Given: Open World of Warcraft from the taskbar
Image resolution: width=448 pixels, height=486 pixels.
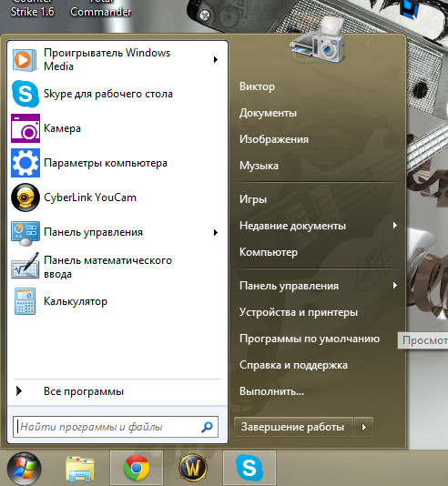Looking at the screenshot, I should pyautogui.click(x=193, y=468).
